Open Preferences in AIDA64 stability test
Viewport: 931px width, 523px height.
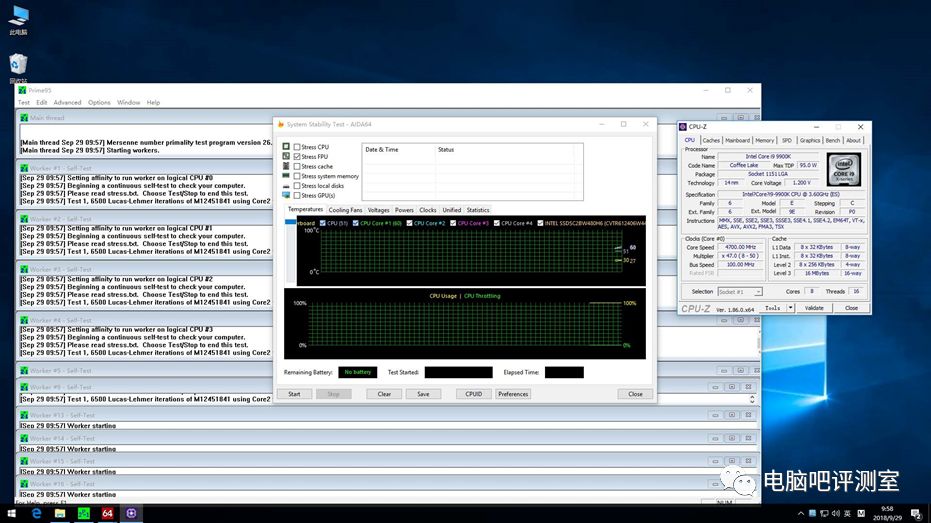point(513,394)
